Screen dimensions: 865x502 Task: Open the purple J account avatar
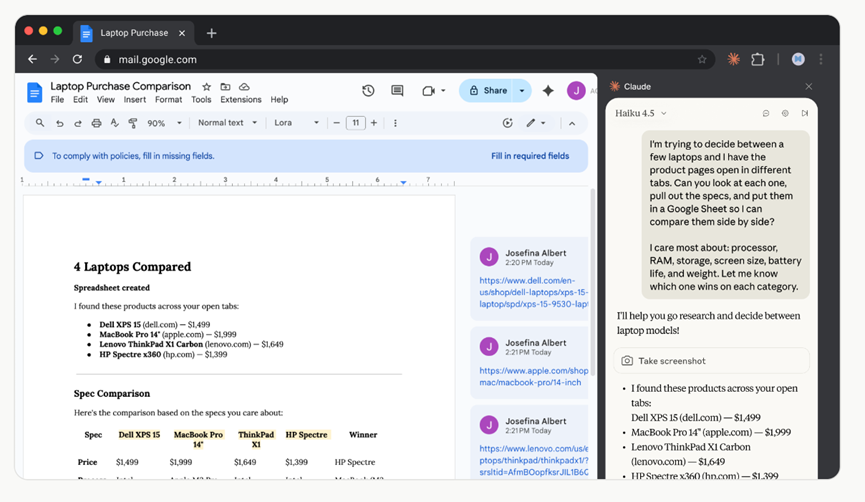(x=576, y=90)
